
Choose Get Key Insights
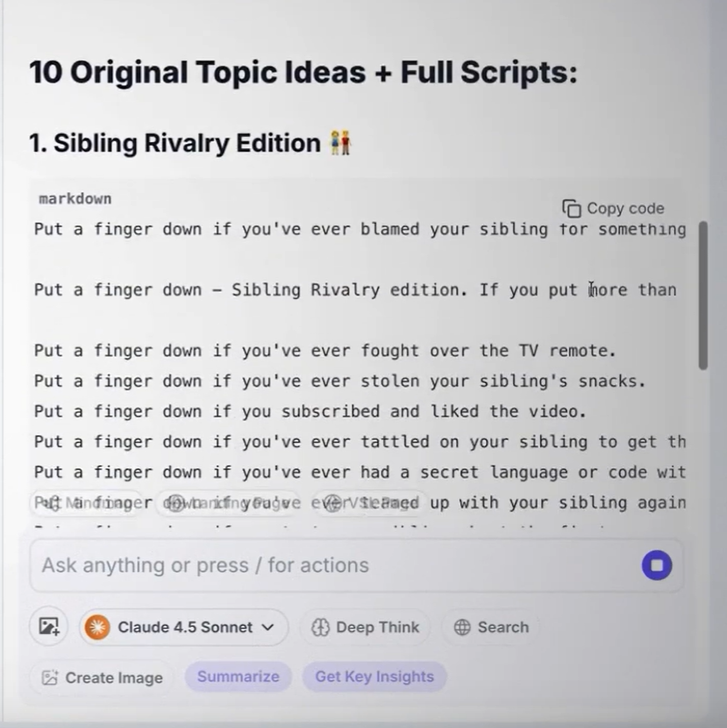point(374,676)
